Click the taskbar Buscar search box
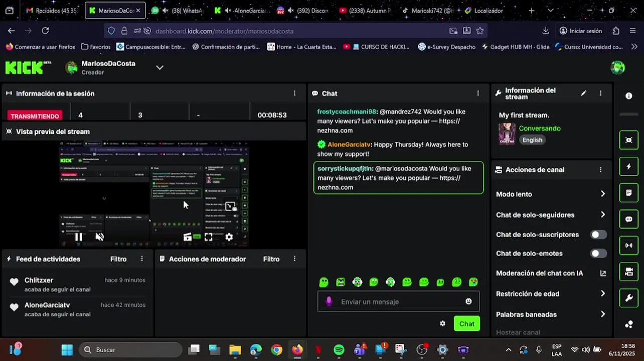The height and width of the screenshot is (361, 644). click(130, 349)
